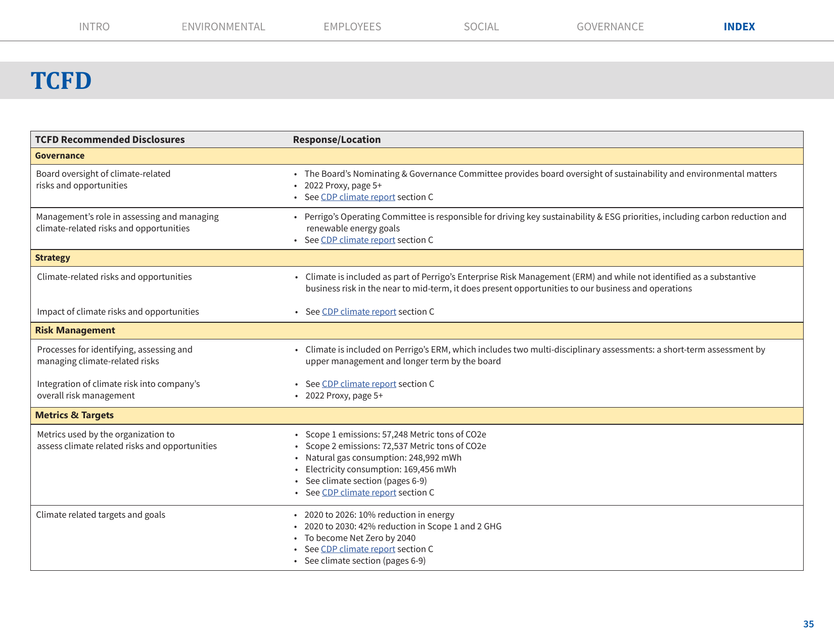834x644 pixels.
Task: Click '2022 Proxy, page 5+' in Governance section
Action: click(343, 185)
